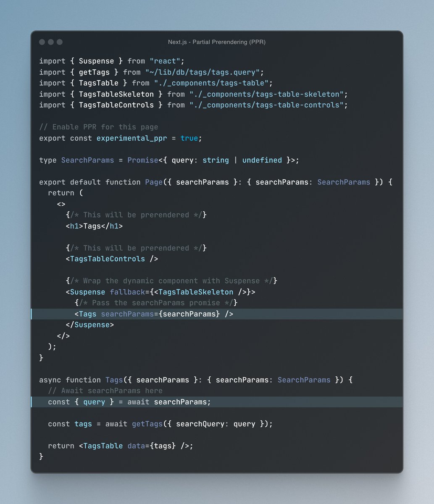The height and width of the screenshot is (504, 434).
Task: Click the "./_components/tags-table-controls" import path
Action: 266,105
